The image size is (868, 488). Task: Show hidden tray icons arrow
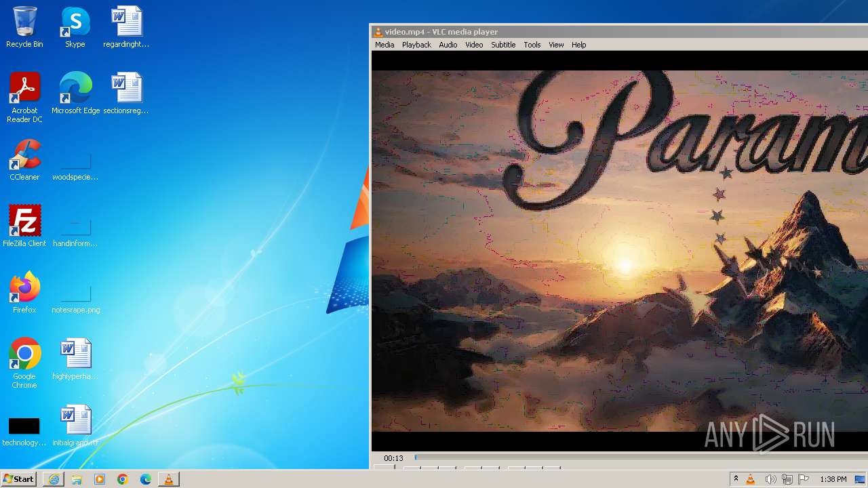[x=736, y=479]
